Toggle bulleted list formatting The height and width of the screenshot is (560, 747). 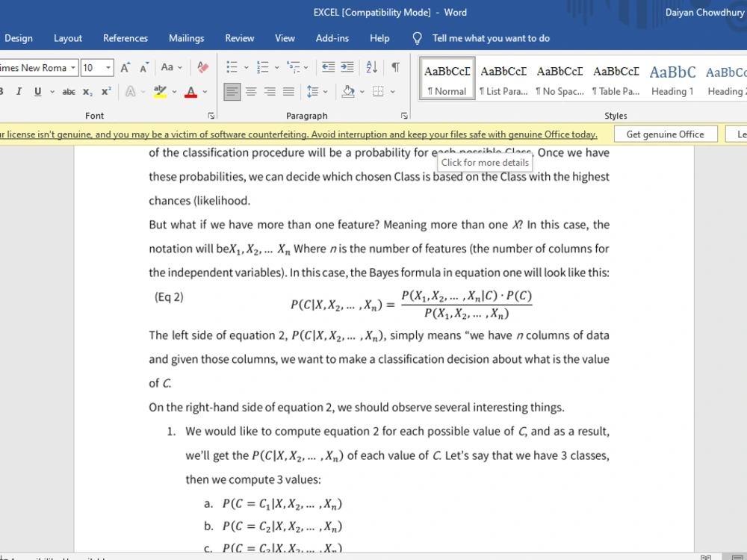[x=232, y=67]
